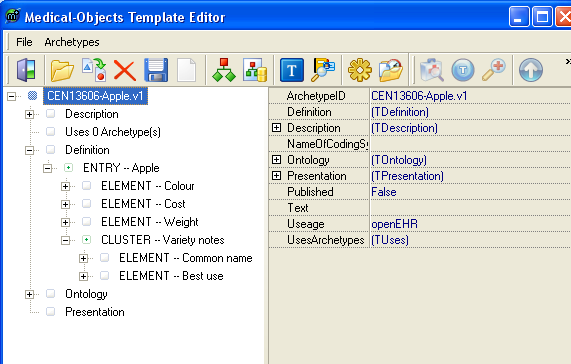Image resolution: width=571 pixels, height=364 pixels.
Task: Click the Useage value openEHR
Action: [394, 224]
